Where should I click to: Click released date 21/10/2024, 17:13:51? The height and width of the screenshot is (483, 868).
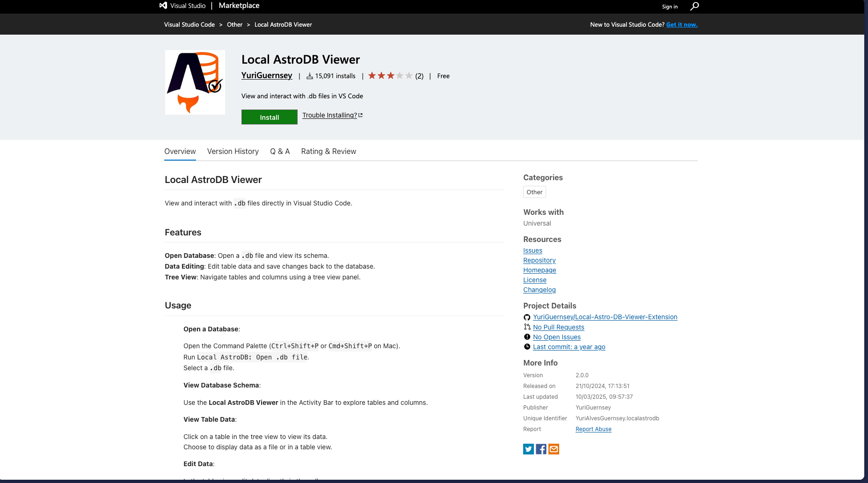603,386
